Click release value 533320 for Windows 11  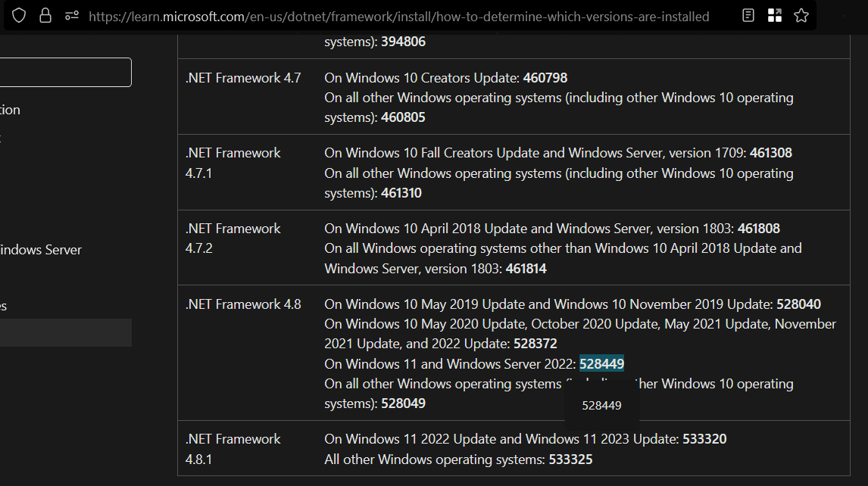704,439
